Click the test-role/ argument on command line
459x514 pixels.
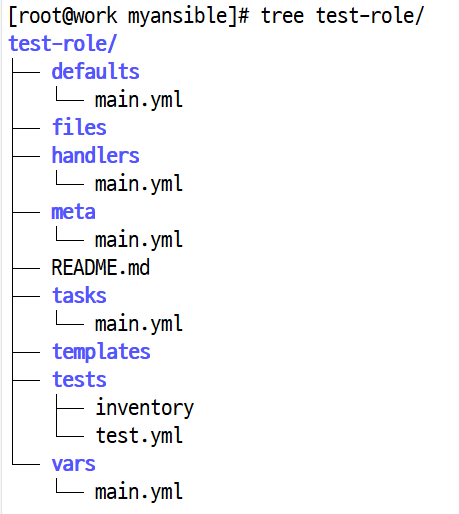click(x=370, y=16)
